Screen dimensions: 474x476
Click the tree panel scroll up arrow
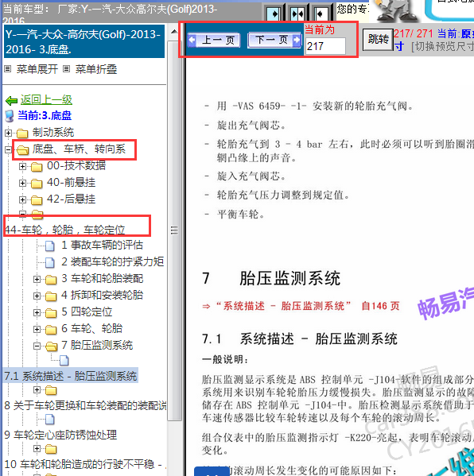(x=174, y=32)
